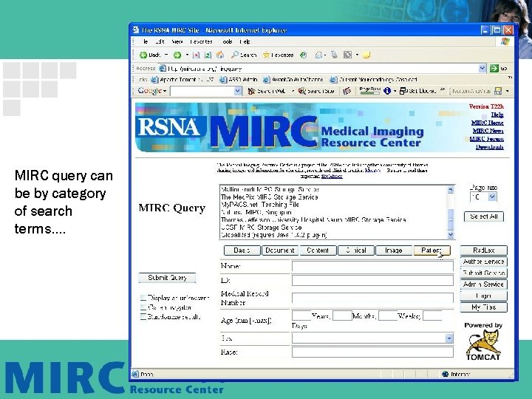Switch to the Content query tab
Viewport: 532px width, 399px height.
coord(318,250)
